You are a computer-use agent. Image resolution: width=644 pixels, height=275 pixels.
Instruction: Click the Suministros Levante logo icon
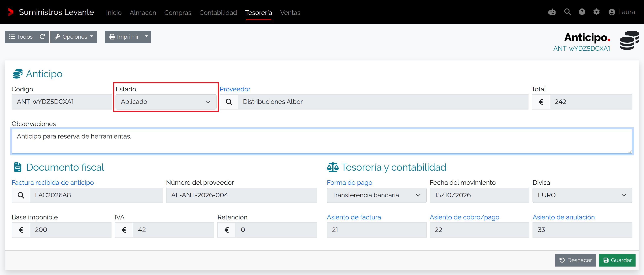[x=10, y=12]
